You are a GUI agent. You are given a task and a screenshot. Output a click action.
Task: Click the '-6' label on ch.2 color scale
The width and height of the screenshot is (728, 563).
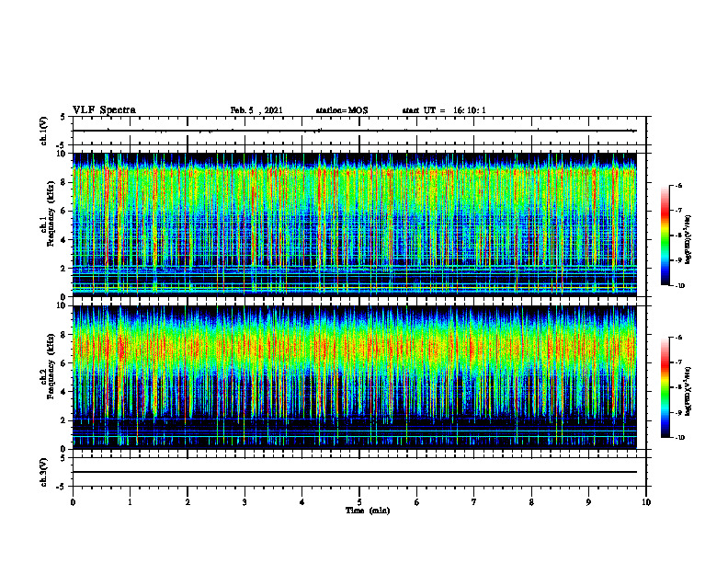pos(678,338)
